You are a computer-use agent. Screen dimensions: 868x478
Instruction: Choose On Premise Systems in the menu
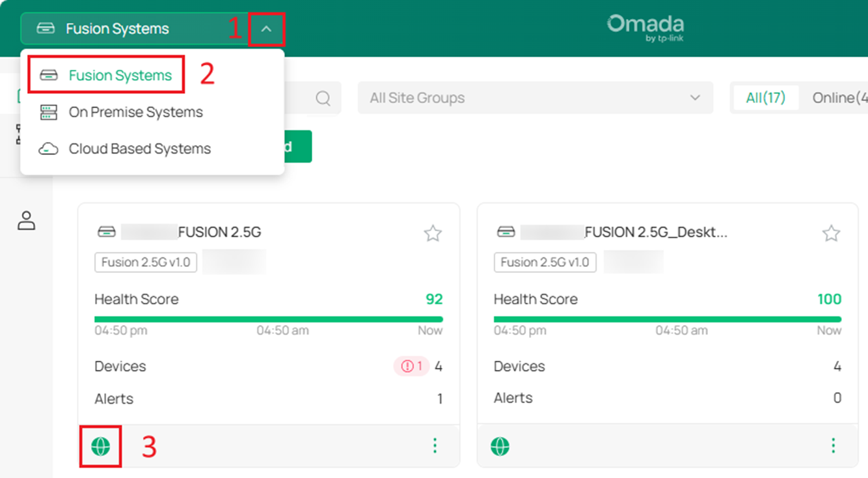pyautogui.click(x=152, y=112)
